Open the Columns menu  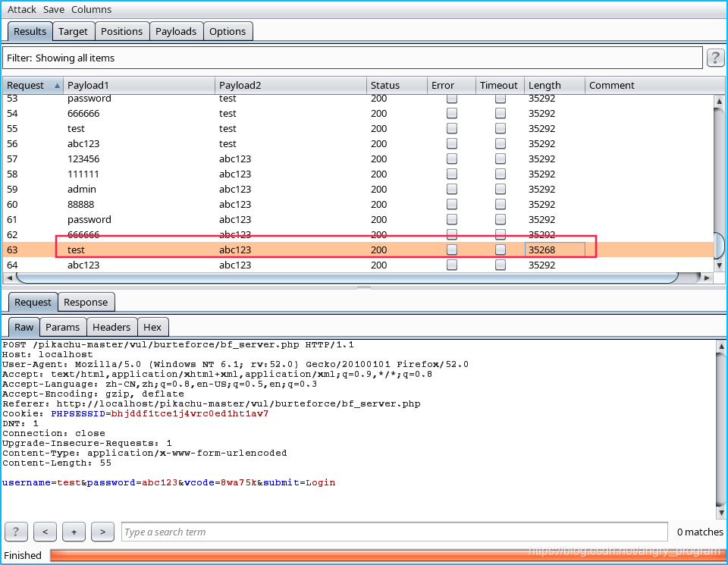tap(91, 9)
